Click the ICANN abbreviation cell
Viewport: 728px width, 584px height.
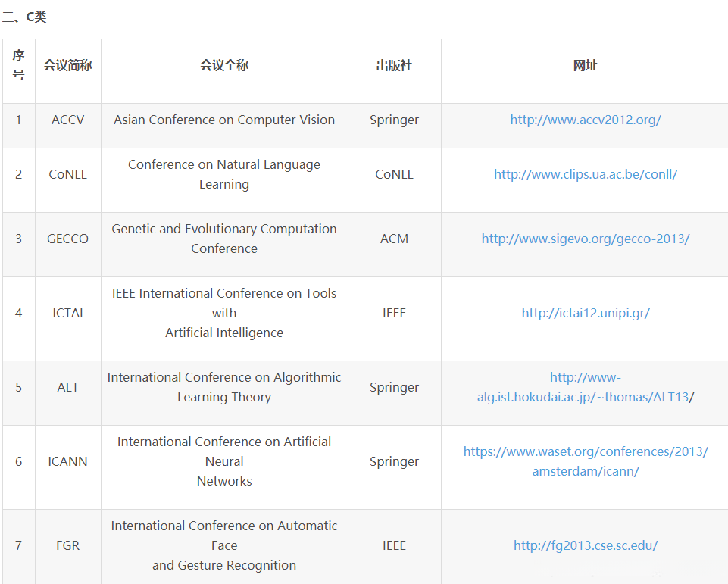coord(67,461)
